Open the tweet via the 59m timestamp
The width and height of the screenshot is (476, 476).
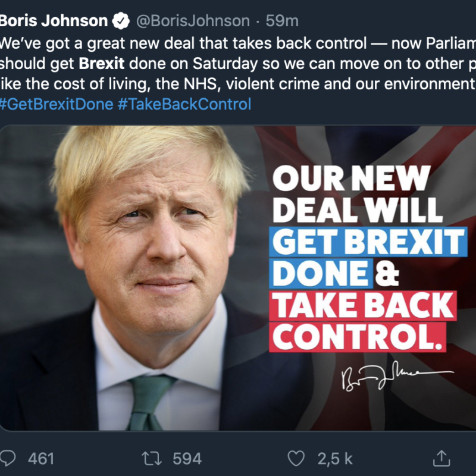tap(283, 21)
